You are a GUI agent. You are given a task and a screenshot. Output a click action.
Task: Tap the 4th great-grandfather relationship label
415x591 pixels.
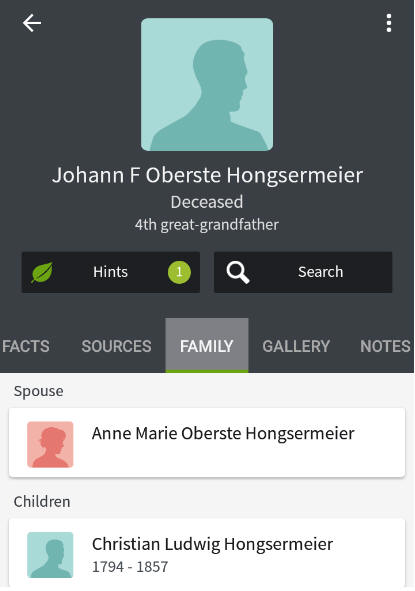207,225
